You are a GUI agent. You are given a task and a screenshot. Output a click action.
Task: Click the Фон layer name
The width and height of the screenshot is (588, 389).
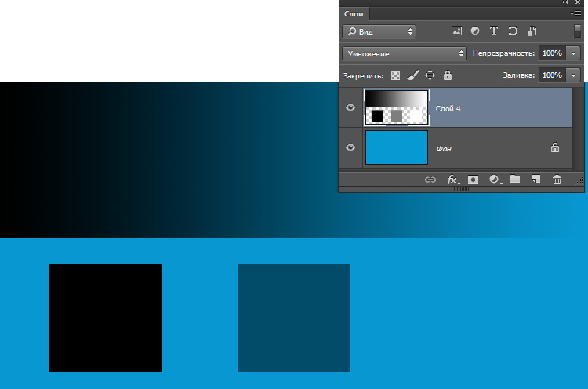(x=444, y=149)
